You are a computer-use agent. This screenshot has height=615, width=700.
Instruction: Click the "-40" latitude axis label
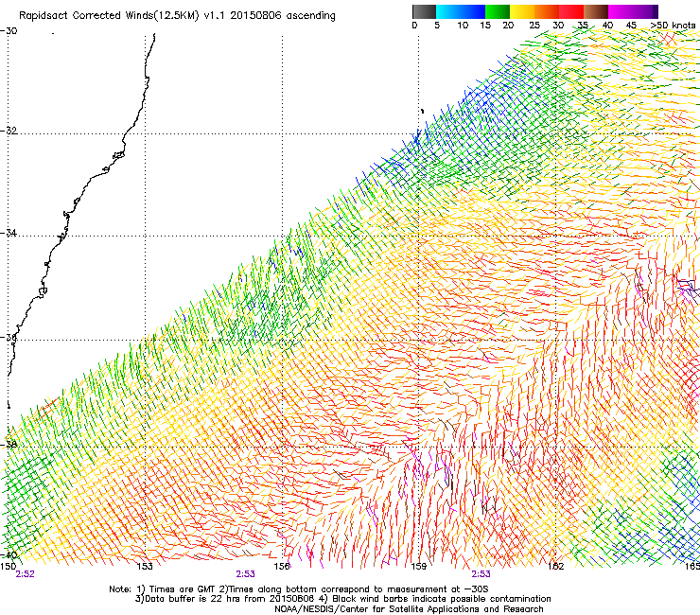point(9,554)
